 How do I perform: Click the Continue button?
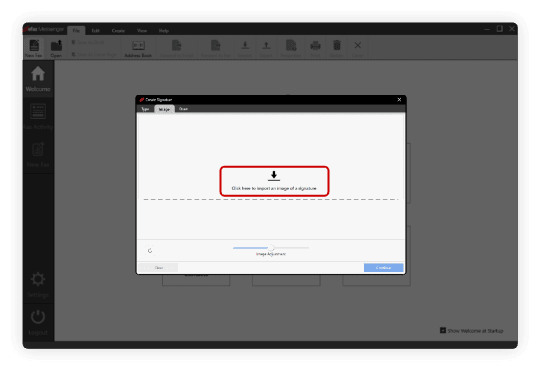[383, 268]
